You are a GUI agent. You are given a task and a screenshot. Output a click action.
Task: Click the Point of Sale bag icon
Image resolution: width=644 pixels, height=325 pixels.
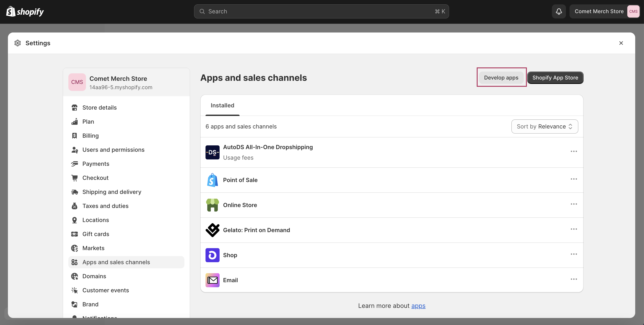[212, 180]
